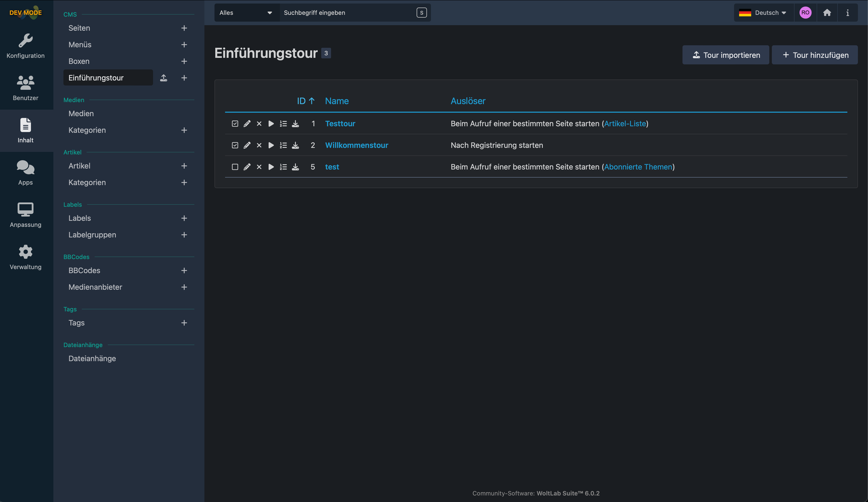Toggle the Willkommenstour enabled checkbox
Viewport: 868px width, 502px height.
click(235, 145)
